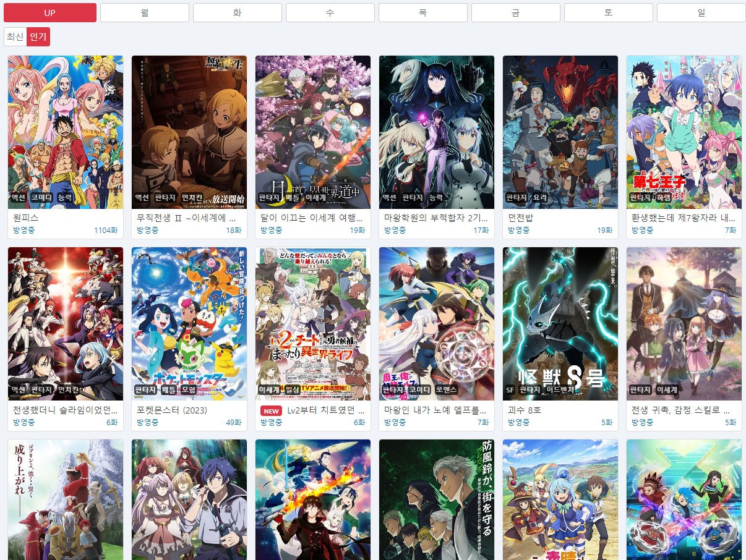Click the 액션 tag on 원피스 poster
The image size is (746, 560).
click(19, 198)
